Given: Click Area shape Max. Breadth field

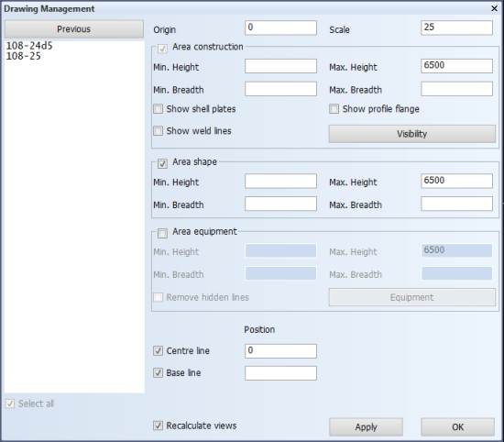Looking at the screenshot, I should click(456, 204).
